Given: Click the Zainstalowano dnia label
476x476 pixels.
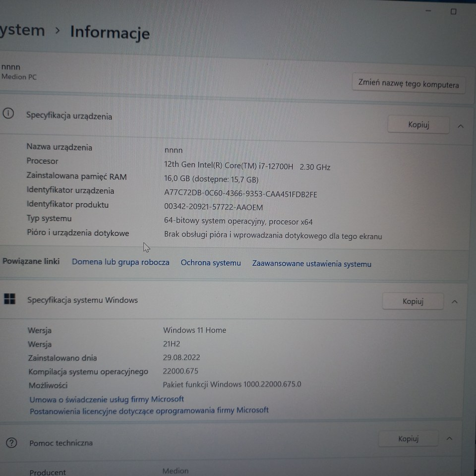Looking at the screenshot, I should tap(62, 358).
